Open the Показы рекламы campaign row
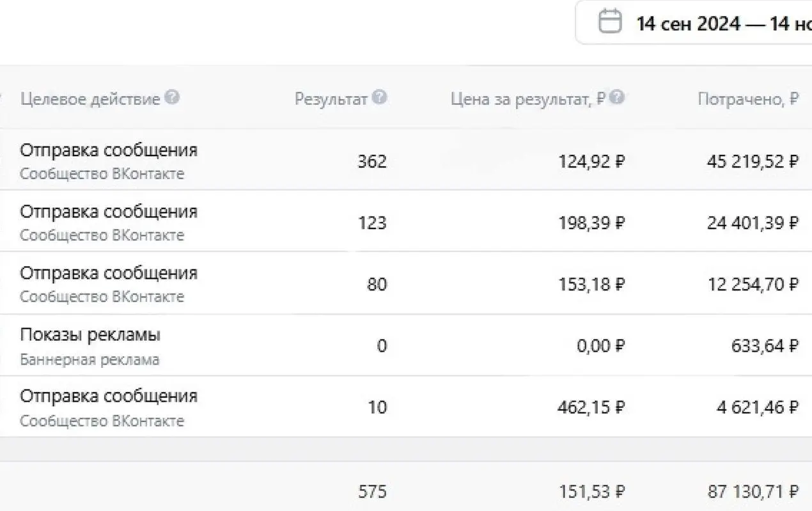The width and height of the screenshot is (812, 511). [x=406, y=345]
